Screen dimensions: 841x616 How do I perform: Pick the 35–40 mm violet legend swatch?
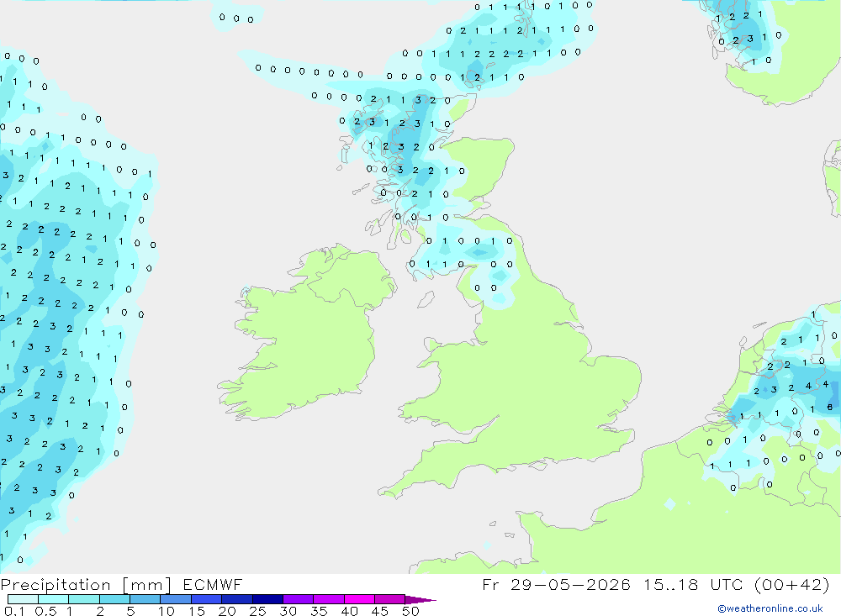[x=328, y=599]
